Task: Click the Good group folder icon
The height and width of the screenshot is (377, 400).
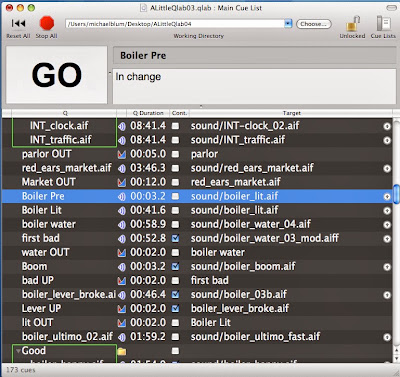Action: (x=122, y=351)
